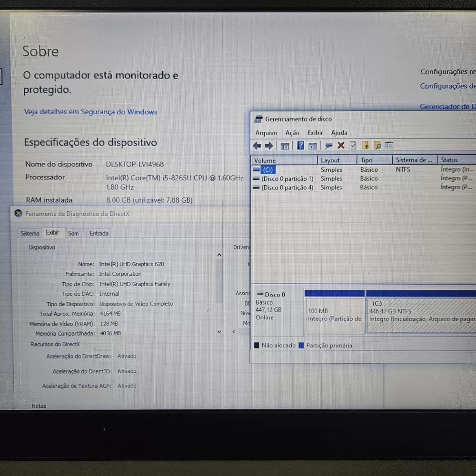This screenshot has width=476, height=476.
Task: Select the 100 MB partition block
Action: pos(335,316)
